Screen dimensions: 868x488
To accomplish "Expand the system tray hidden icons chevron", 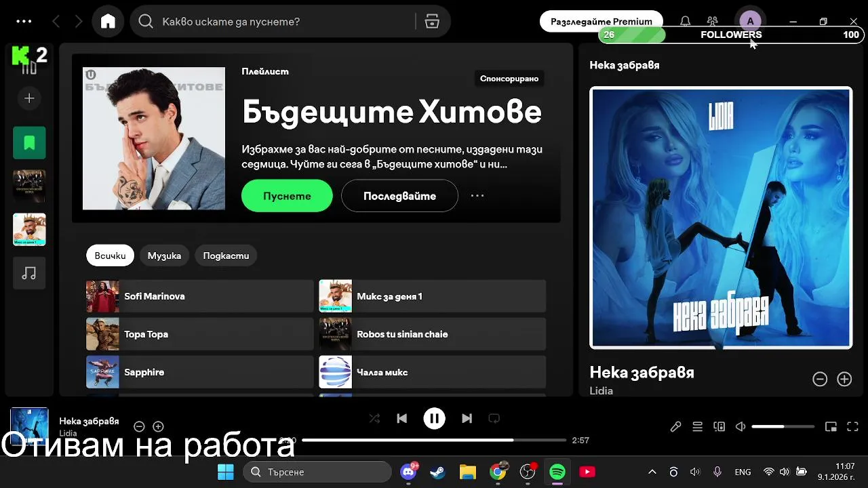I will [x=652, y=472].
